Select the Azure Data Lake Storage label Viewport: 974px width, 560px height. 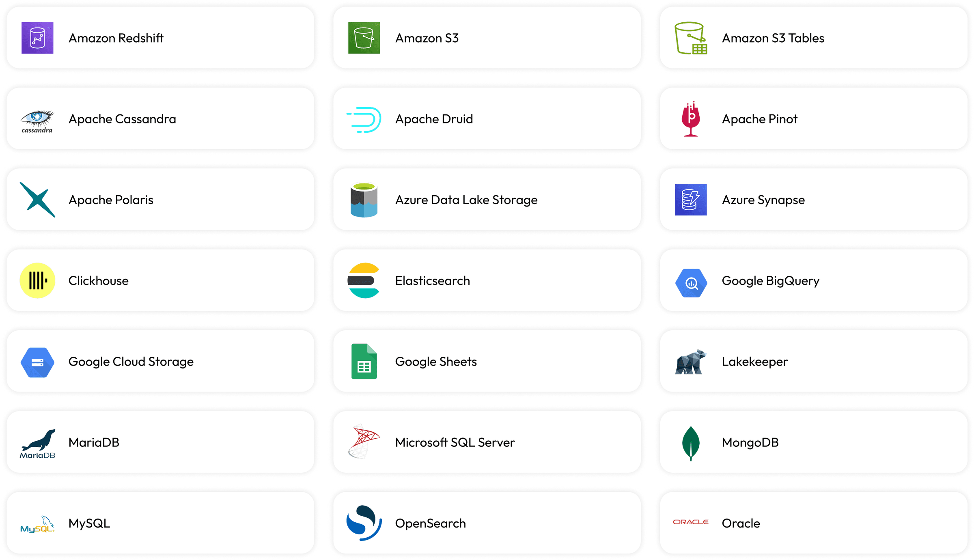(466, 200)
